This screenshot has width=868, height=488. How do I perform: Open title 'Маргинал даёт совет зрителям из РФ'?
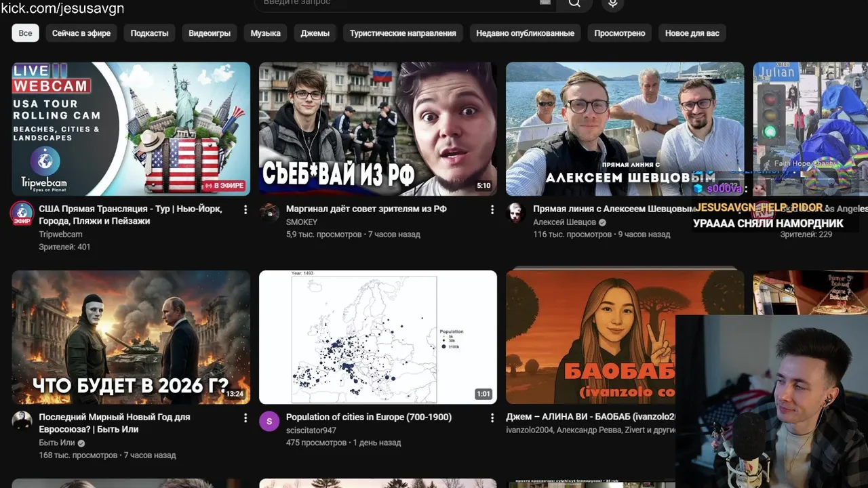(366, 209)
